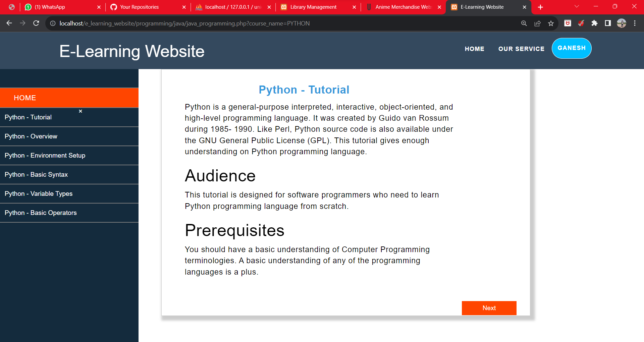
Task: Click the red shield adblocker icon
Action: (568, 23)
